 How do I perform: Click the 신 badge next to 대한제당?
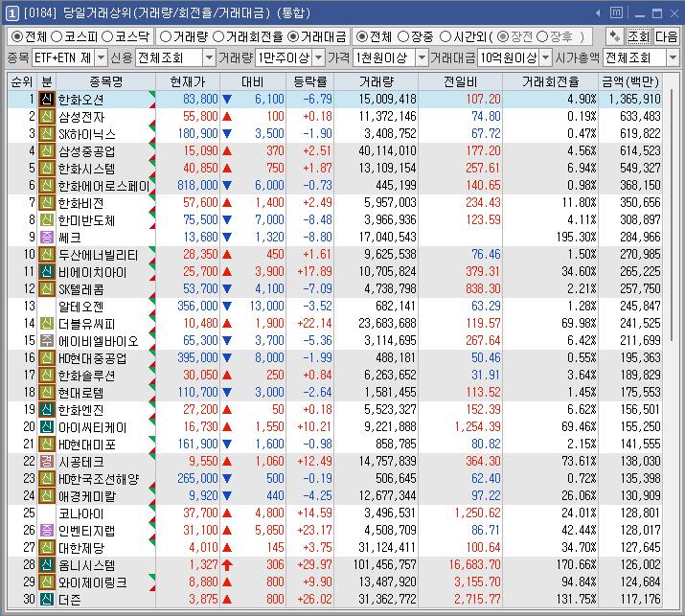46,547
